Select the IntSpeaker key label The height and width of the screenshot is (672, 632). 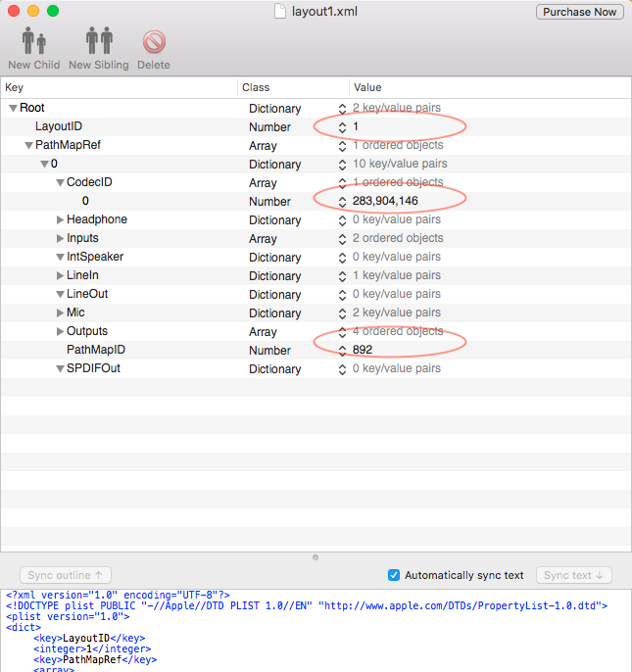coord(95,257)
